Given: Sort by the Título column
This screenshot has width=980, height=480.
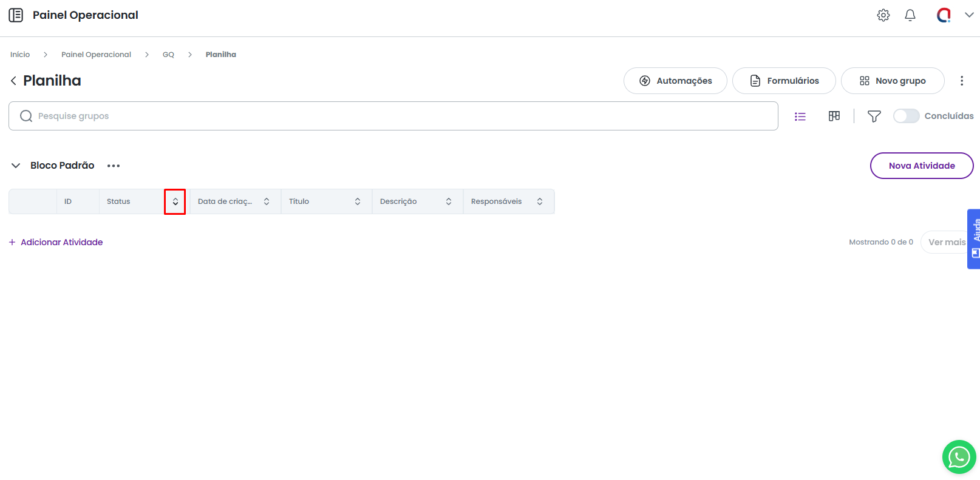Looking at the screenshot, I should click(358, 201).
